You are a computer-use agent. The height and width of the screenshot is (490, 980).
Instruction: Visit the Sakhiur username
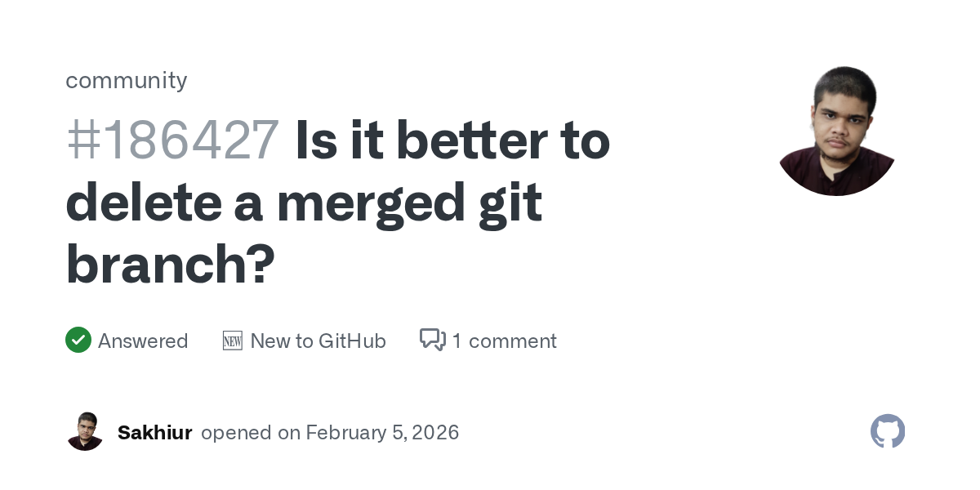(x=154, y=432)
